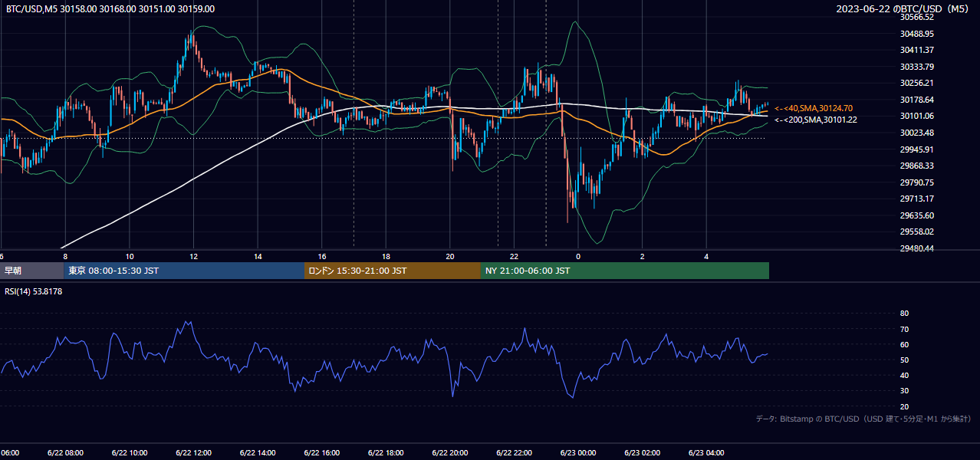Click price axis label 30566.52
The width and height of the screenshot is (980, 460).
(916, 17)
